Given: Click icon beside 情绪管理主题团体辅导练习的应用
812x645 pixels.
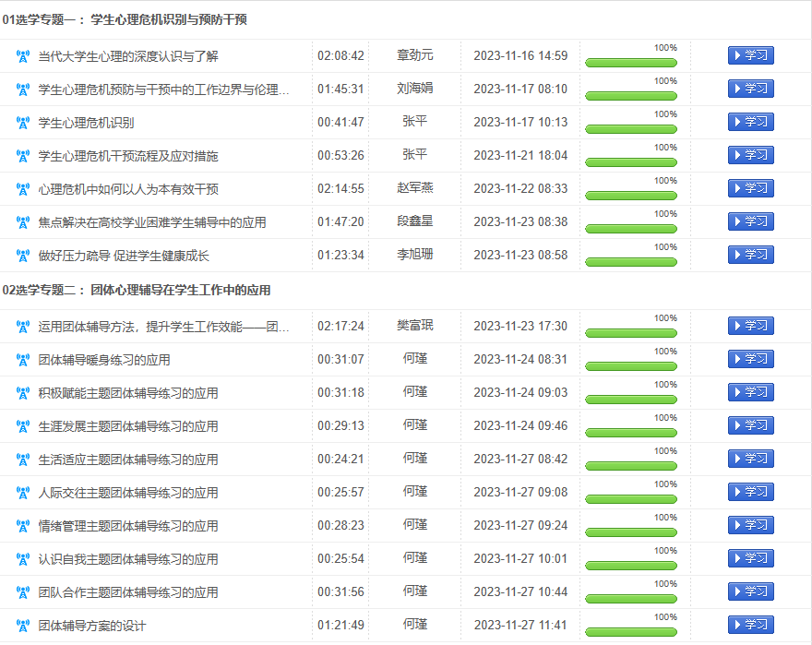Looking at the screenshot, I should [23, 526].
